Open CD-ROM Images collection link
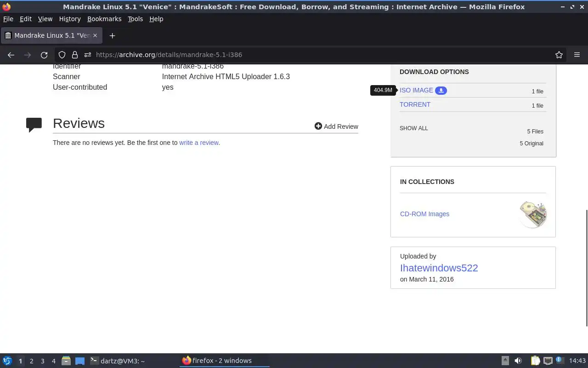 [x=424, y=214]
